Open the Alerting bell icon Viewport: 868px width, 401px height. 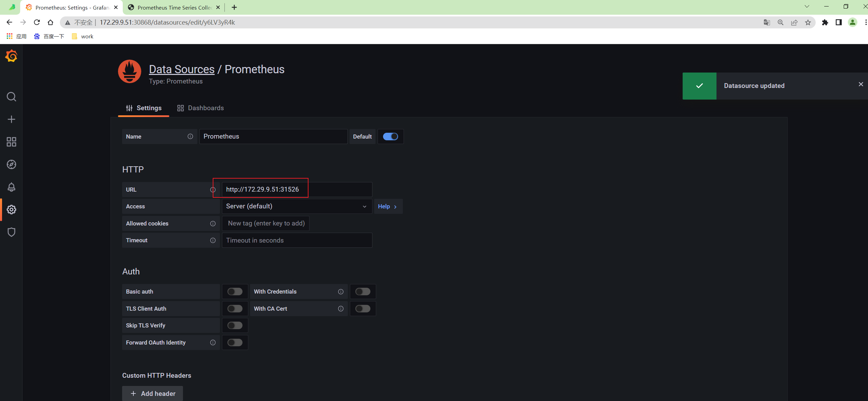click(x=11, y=187)
